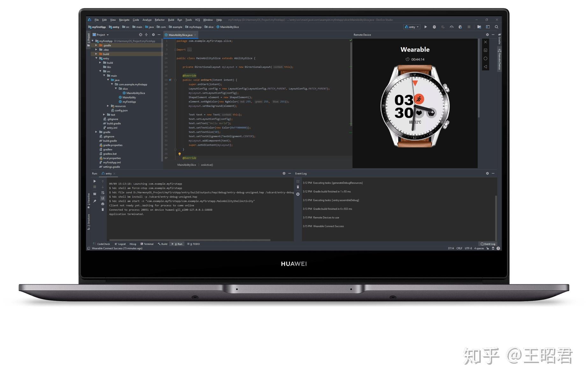The width and height of the screenshot is (588, 380).
Task: Open the entry run configuration dropdown
Action: (412, 27)
